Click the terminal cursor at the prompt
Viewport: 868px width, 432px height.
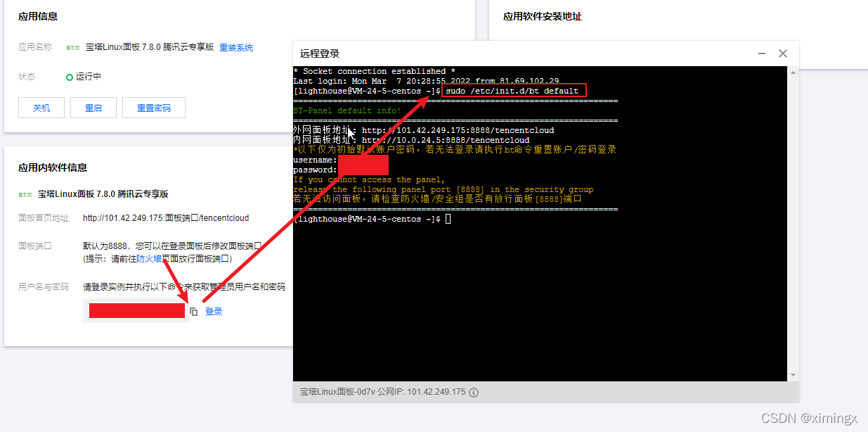tap(448, 219)
